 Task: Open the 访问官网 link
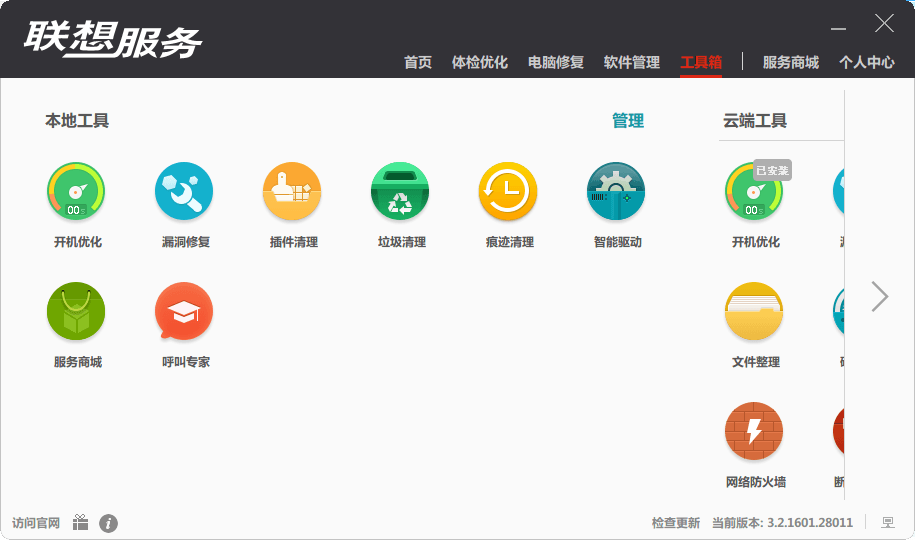[36, 523]
